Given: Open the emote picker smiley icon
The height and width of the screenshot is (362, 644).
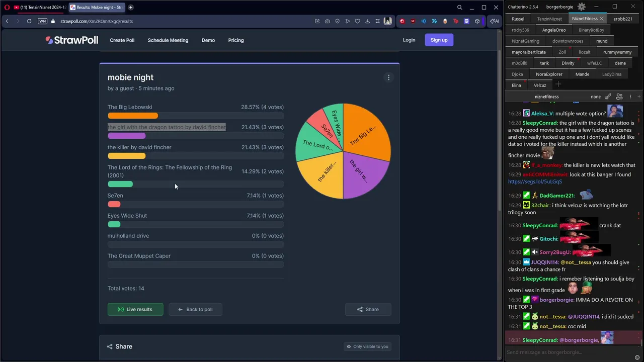Looking at the screenshot, I should (x=637, y=357).
